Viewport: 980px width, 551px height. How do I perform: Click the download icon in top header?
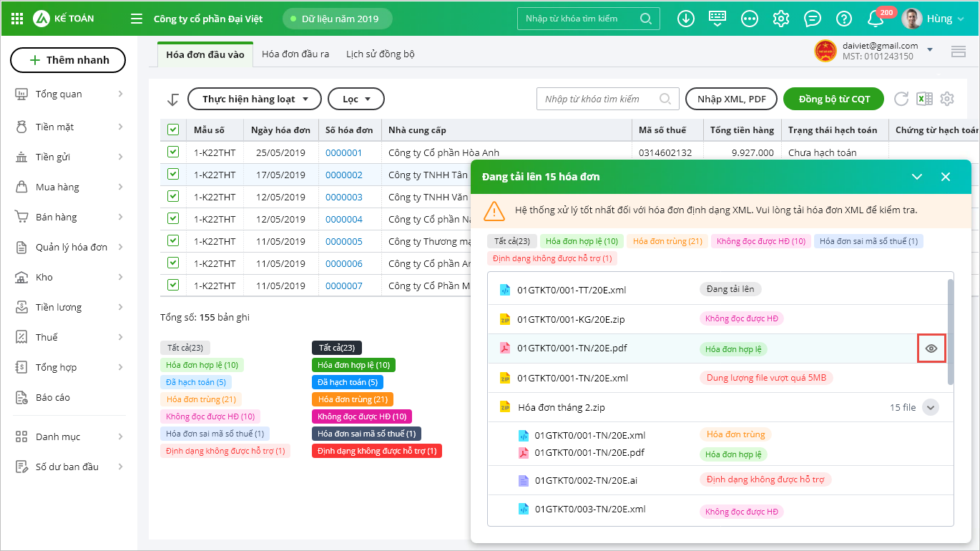point(686,19)
